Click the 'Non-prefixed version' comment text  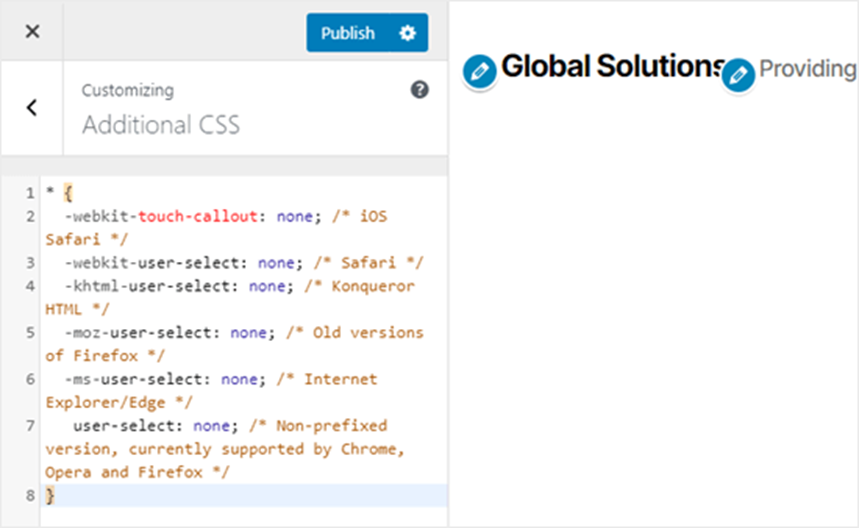[x=225, y=449]
